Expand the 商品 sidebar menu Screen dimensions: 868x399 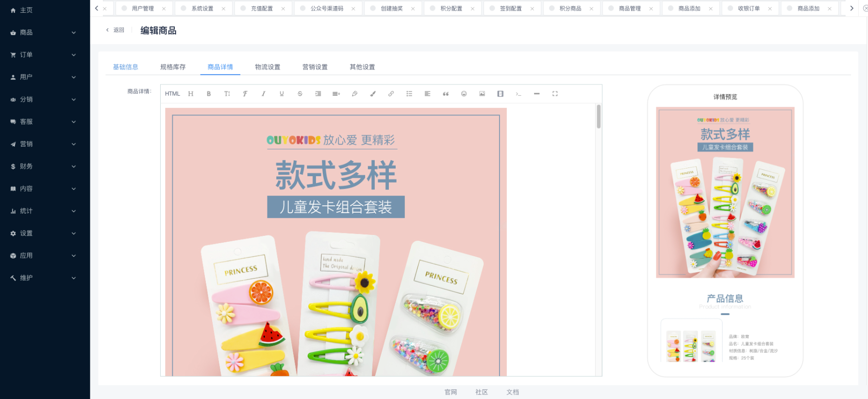[x=44, y=33]
